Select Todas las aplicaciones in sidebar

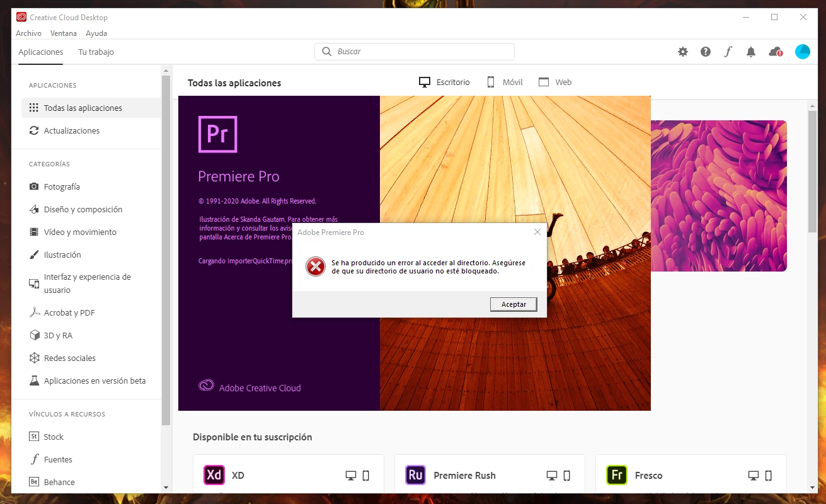pyautogui.click(x=91, y=108)
